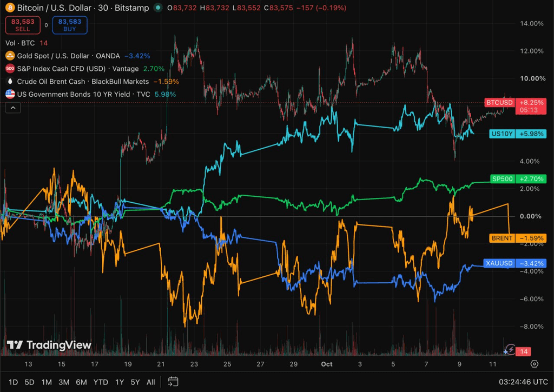Viewport: 554px width, 392px height.
Task: Select the 1D time range
Action: pyautogui.click(x=13, y=382)
